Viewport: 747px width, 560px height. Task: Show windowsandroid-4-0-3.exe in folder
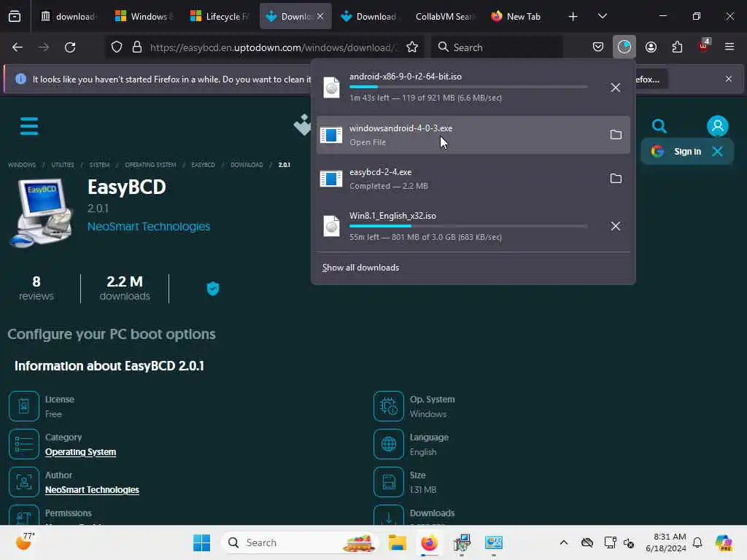[x=616, y=135]
